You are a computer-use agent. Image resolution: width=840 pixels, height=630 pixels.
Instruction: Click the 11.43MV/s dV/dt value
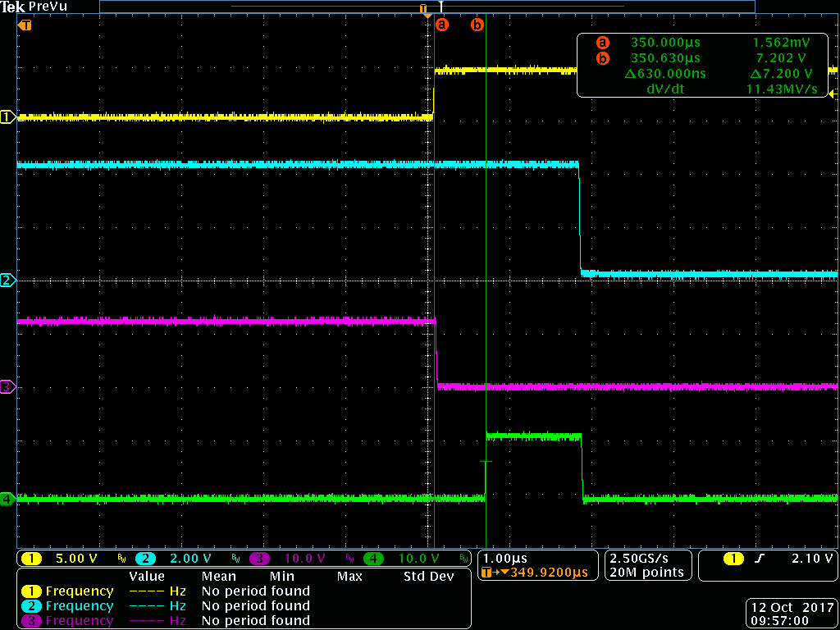pos(782,89)
